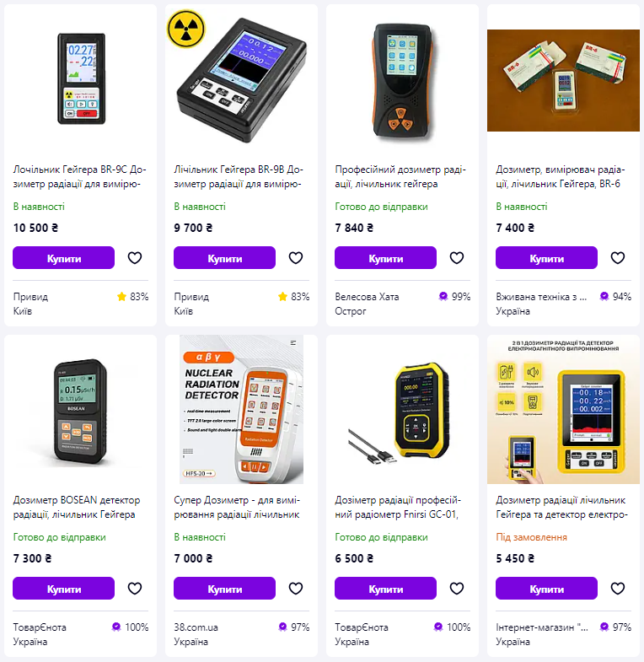
Task: Open seller Велесова Хата link
Action: pos(367,297)
